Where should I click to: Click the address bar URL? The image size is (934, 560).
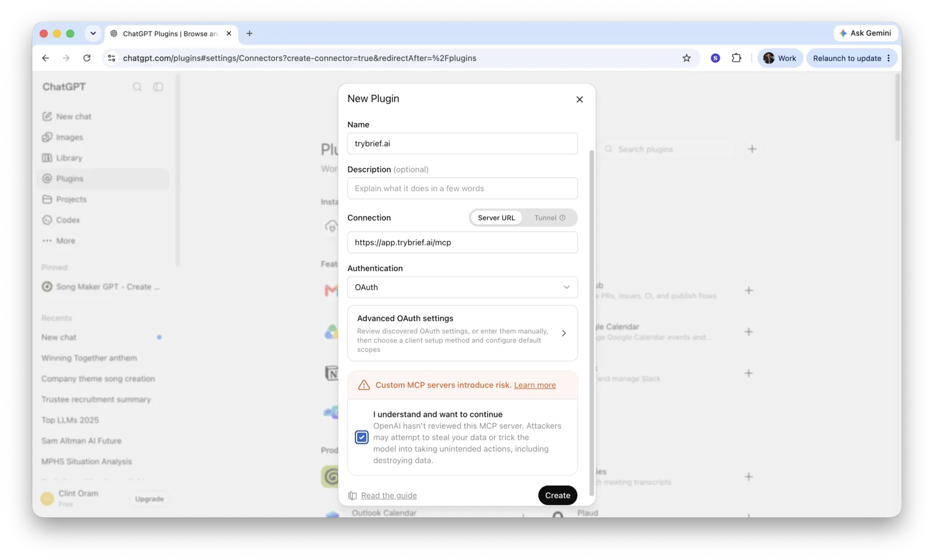click(x=299, y=58)
